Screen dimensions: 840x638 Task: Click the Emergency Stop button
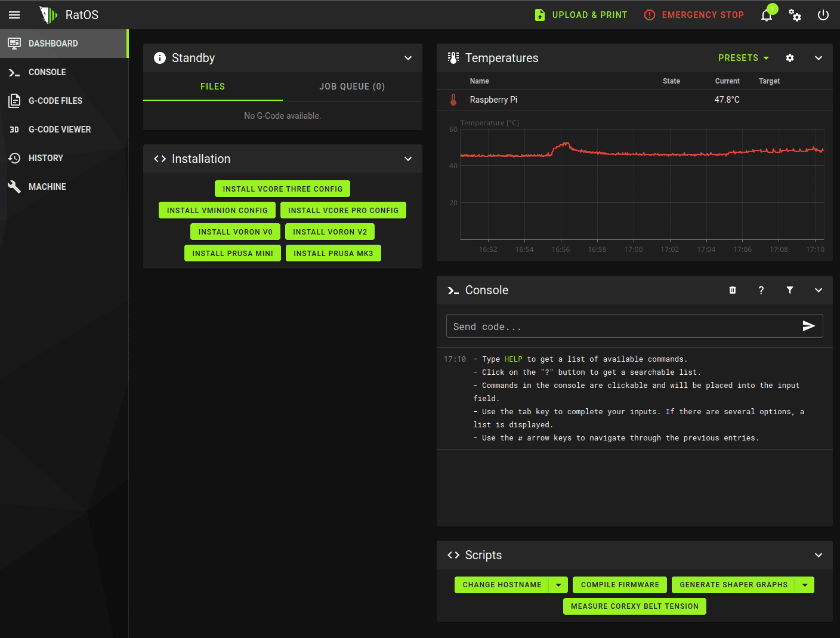pyautogui.click(x=694, y=15)
